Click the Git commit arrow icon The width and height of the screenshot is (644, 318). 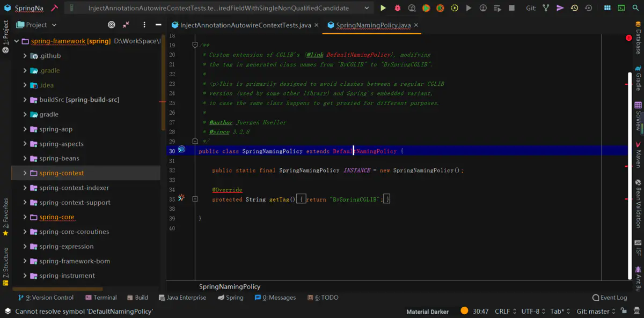pyautogui.click(x=560, y=8)
